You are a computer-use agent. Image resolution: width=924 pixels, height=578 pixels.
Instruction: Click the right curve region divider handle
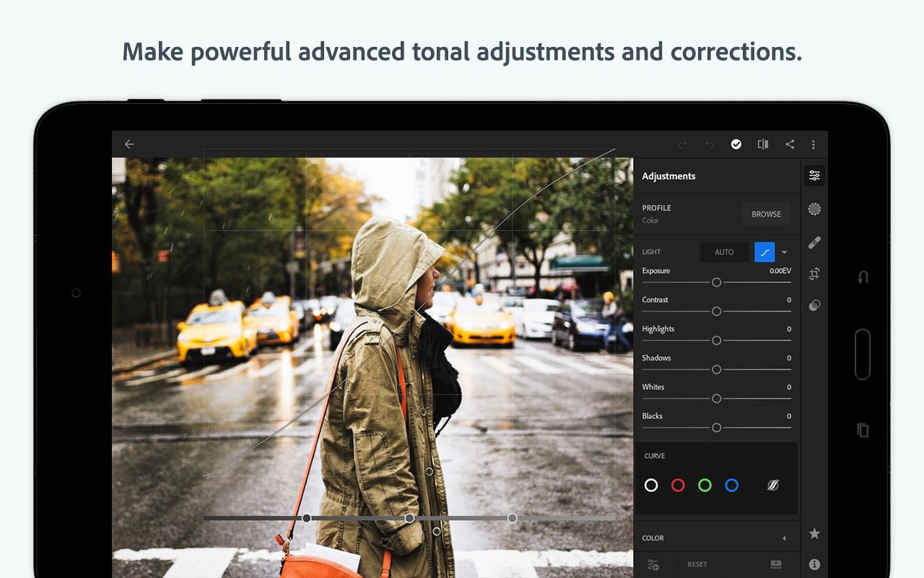pos(513,518)
